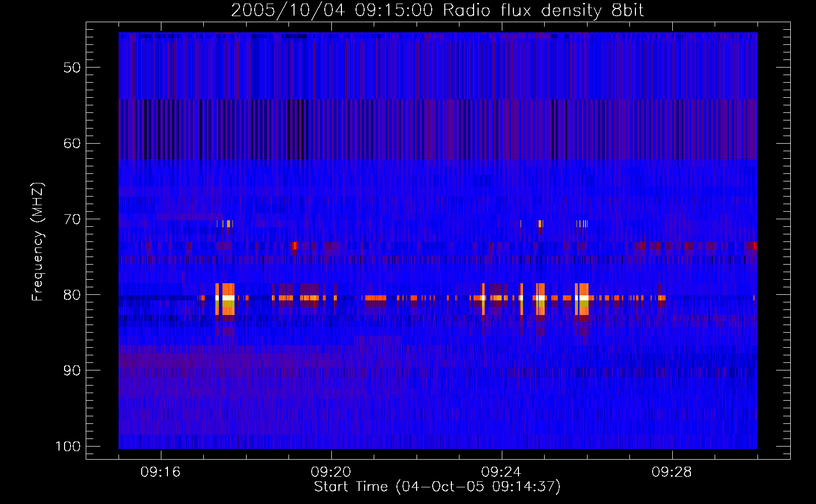The width and height of the screenshot is (816, 504).
Task: Click the 'Frequency (MHZ)' axis label
Action: click(x=38, y=242)
